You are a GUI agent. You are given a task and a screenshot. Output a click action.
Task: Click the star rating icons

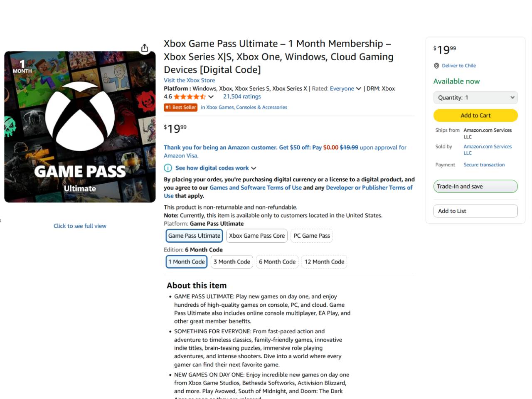[x=190, y=97]
